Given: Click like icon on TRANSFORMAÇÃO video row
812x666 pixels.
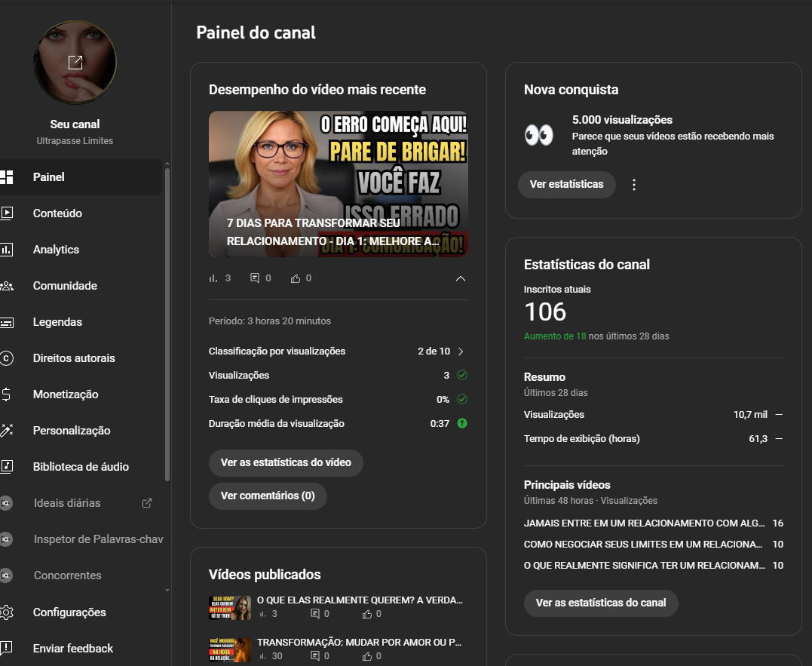Looking at the screenshot, I should 367,656.
